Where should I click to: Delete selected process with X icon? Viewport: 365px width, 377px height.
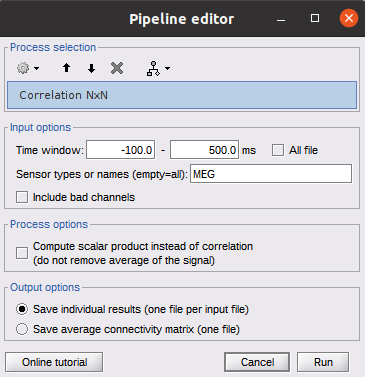coord(117,68)
